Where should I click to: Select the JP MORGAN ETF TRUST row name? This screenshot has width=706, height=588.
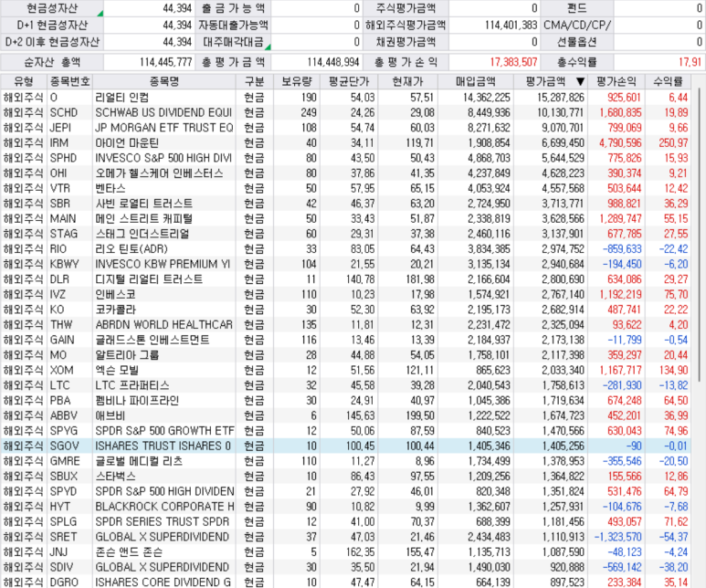163,128
